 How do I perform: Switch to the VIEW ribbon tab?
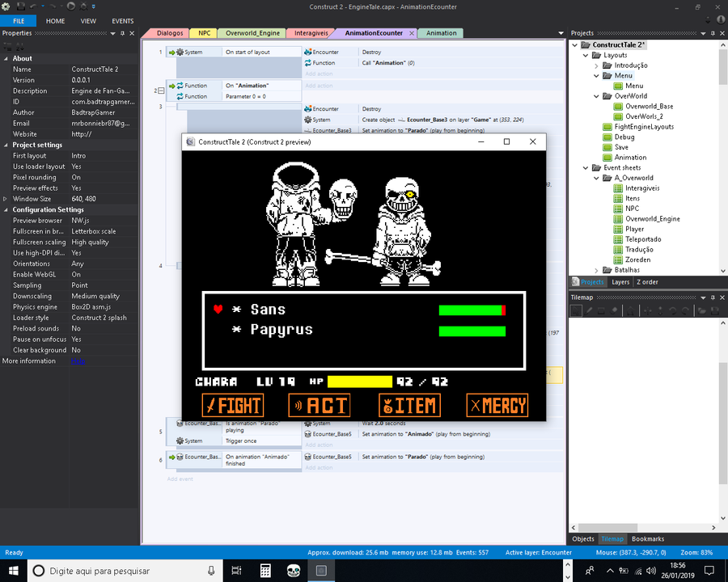[88, 21]
